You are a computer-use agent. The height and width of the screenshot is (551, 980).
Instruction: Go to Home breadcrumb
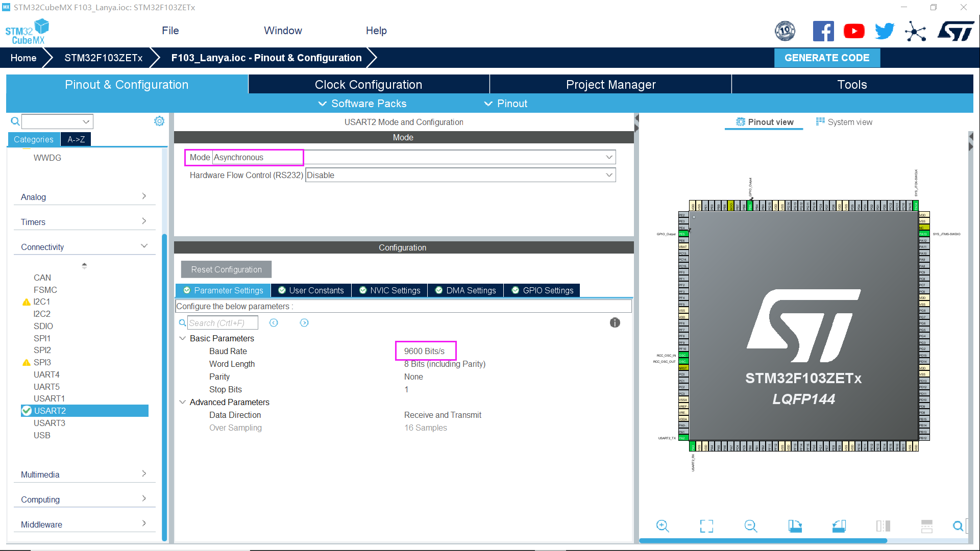[x=23, y=58]
